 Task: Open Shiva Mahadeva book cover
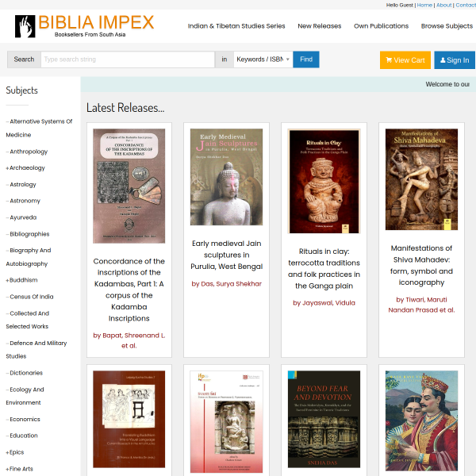(x=421, y=179)
